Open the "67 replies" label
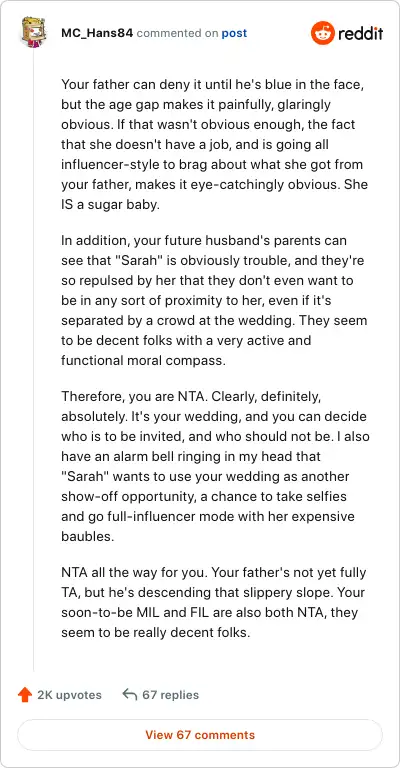 [x=170, y=695]
